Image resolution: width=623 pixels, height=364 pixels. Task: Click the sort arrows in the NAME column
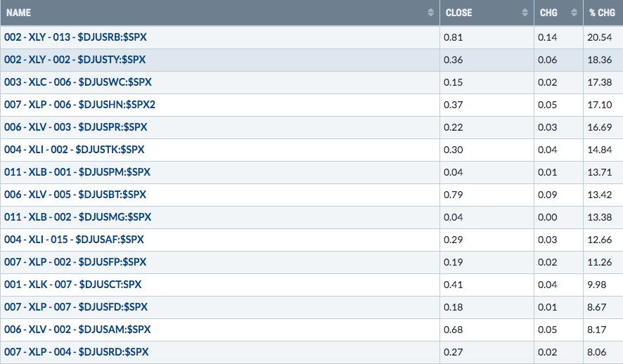(x=430, y=13)
